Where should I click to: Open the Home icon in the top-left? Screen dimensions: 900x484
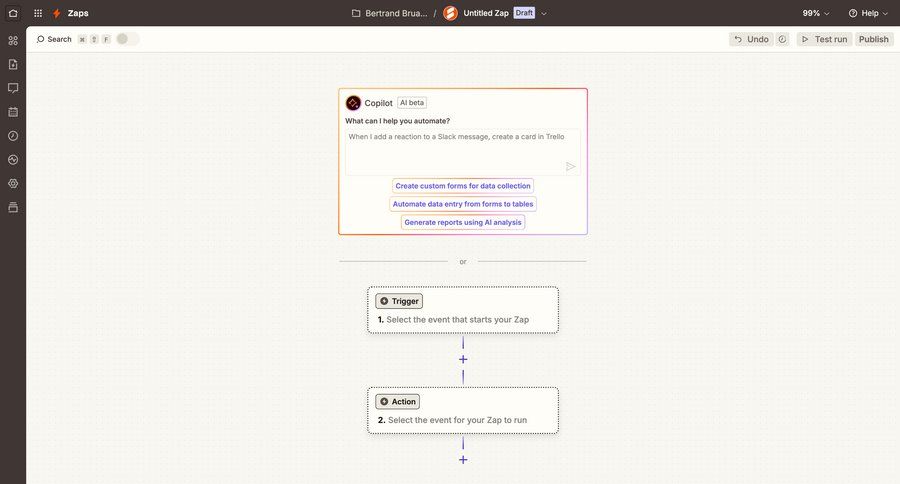[13, 13]
